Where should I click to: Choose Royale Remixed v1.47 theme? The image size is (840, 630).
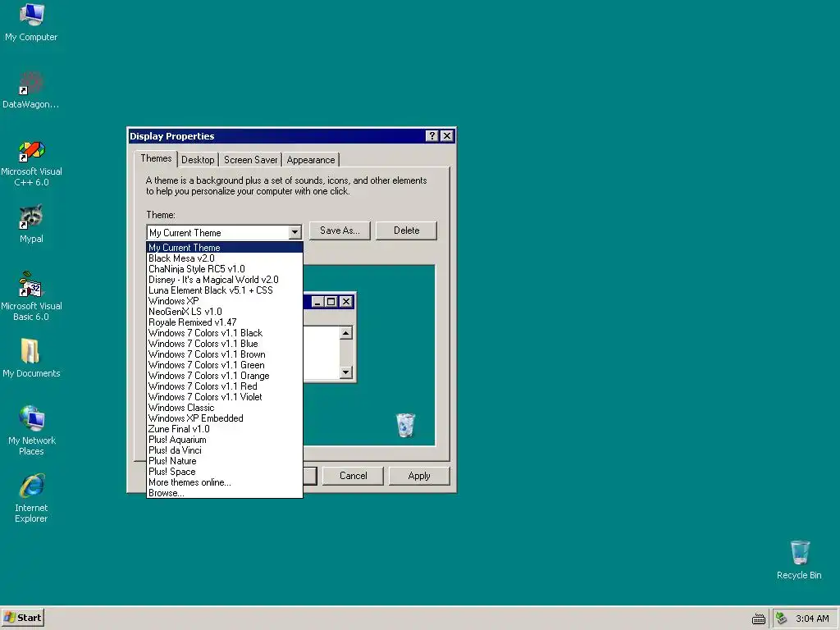click(x=225, y=322)
